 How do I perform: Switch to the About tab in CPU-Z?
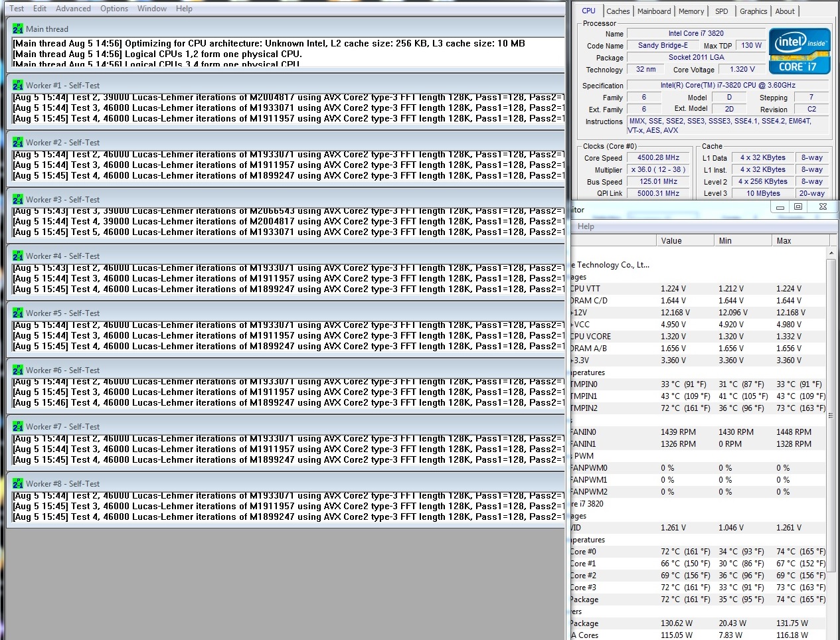click(x=785, y=11)
